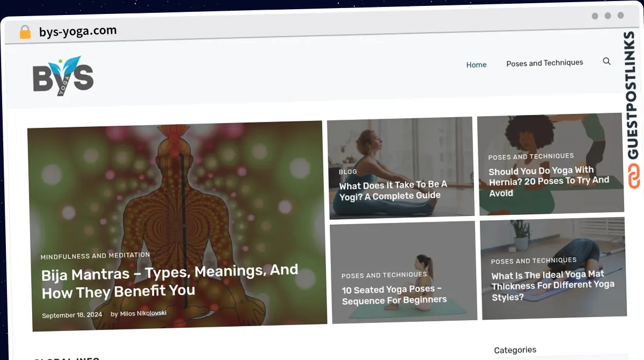Click Poses and Techniques tag above Hernia article
Viewport: 644px width, 360px height.
531,156
